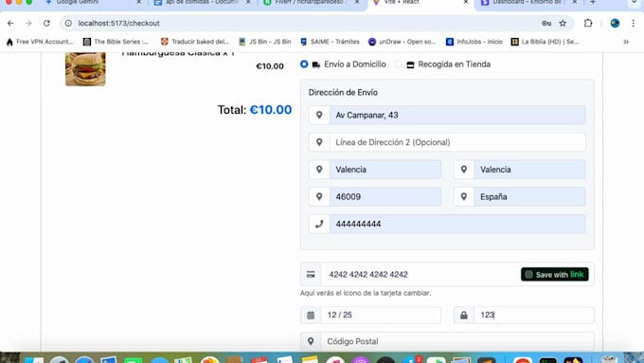Edit the Av Campanar, 43 address field
The width and height of the screenshot is (644, 363).
(x=457, y=115)
